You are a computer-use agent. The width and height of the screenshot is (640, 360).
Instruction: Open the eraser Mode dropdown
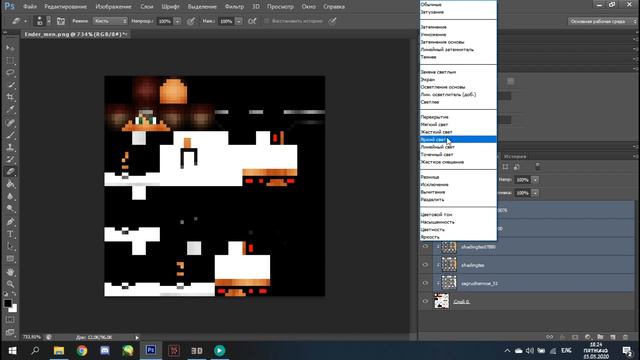[x=110, y=21]
